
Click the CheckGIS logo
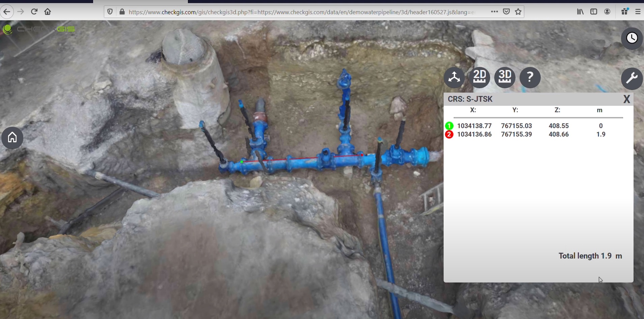pos(39,29)
